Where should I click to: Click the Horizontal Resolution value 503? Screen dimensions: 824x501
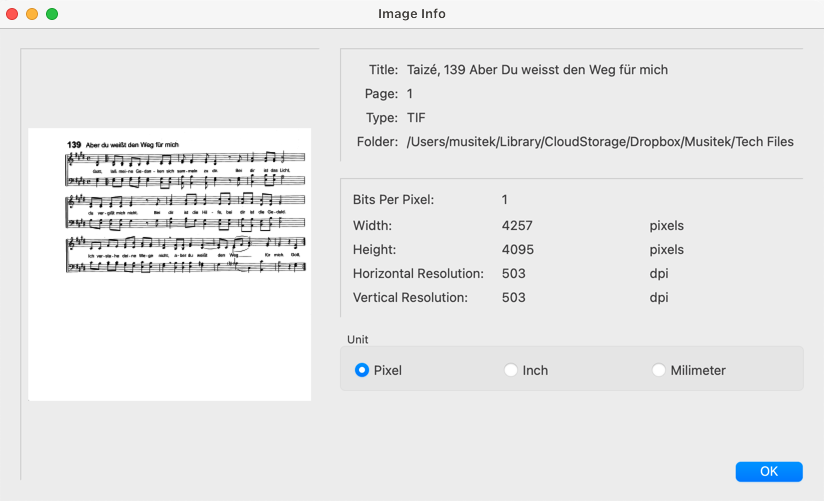tap(513, 273)
